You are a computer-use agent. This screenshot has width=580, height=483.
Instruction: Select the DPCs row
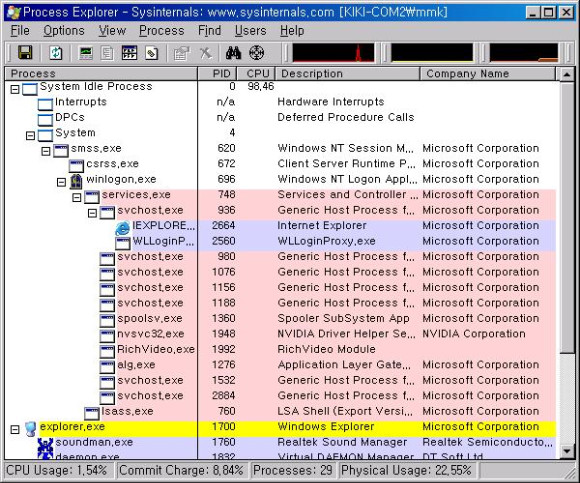point(280,118)
